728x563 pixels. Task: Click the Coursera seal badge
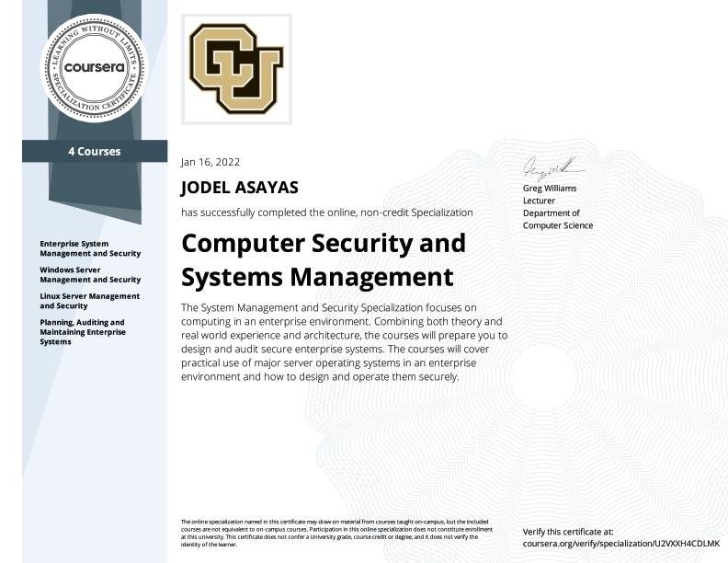[x=95, y=68]
